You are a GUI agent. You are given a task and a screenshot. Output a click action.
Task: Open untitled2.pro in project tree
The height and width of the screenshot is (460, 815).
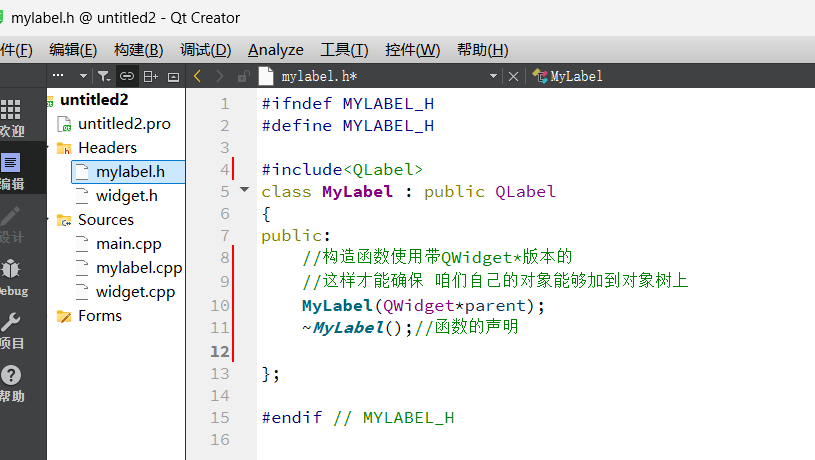coord(124,124)
